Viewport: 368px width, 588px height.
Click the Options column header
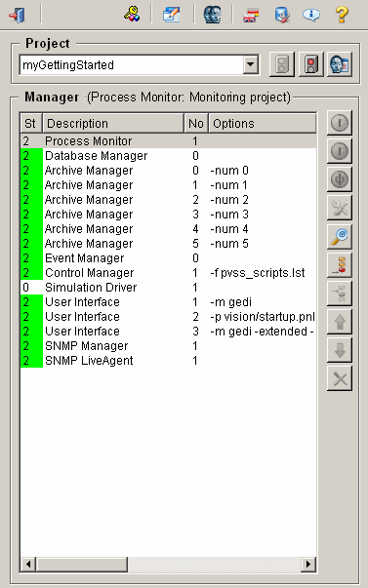(x=263, y=124)
